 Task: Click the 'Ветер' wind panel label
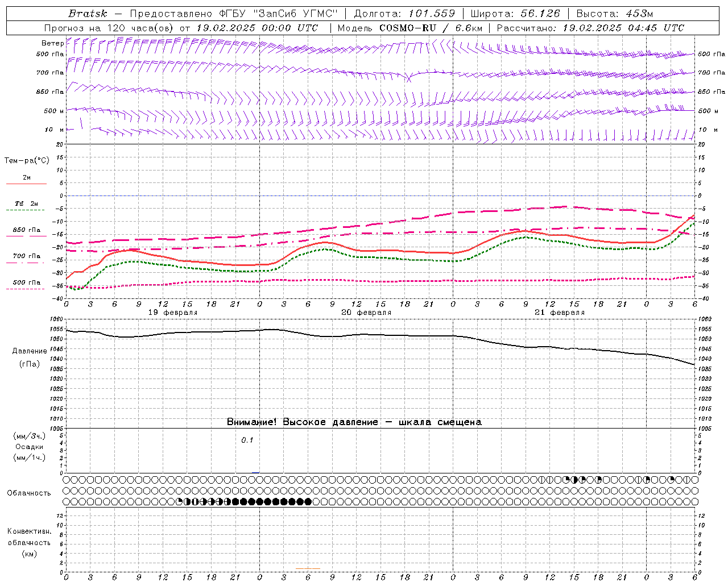point(52,43)
